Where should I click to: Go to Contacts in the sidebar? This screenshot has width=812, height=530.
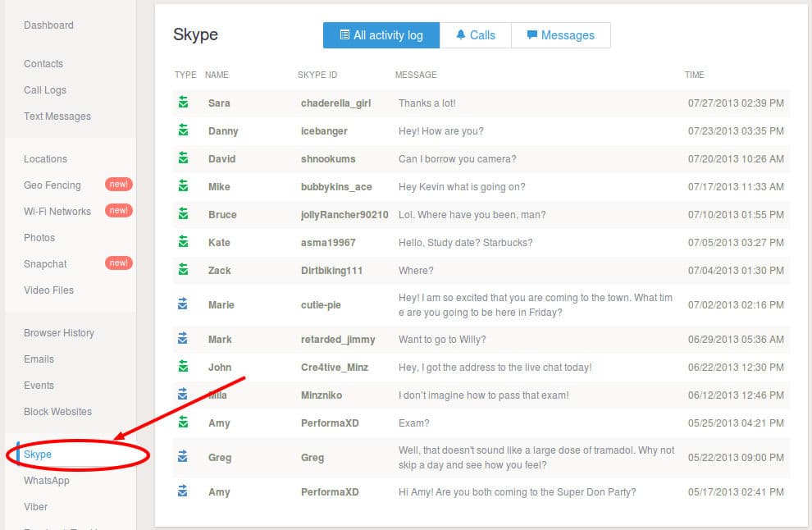(x=43, y=64)
